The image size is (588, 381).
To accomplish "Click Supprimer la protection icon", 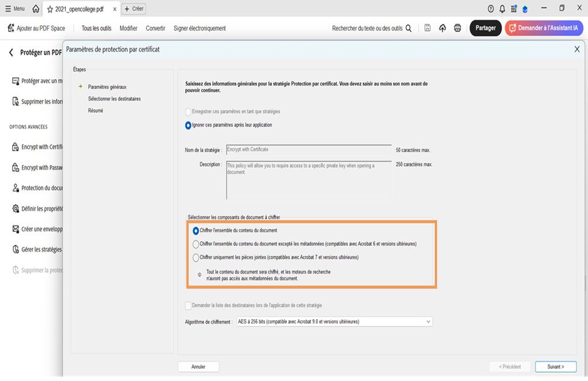I will (x=16, y=270).
